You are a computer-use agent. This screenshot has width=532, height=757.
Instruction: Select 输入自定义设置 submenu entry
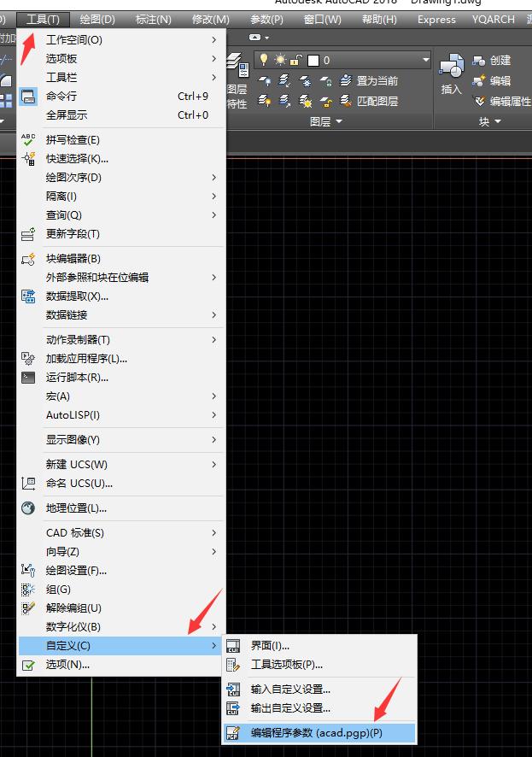(319, 690)
